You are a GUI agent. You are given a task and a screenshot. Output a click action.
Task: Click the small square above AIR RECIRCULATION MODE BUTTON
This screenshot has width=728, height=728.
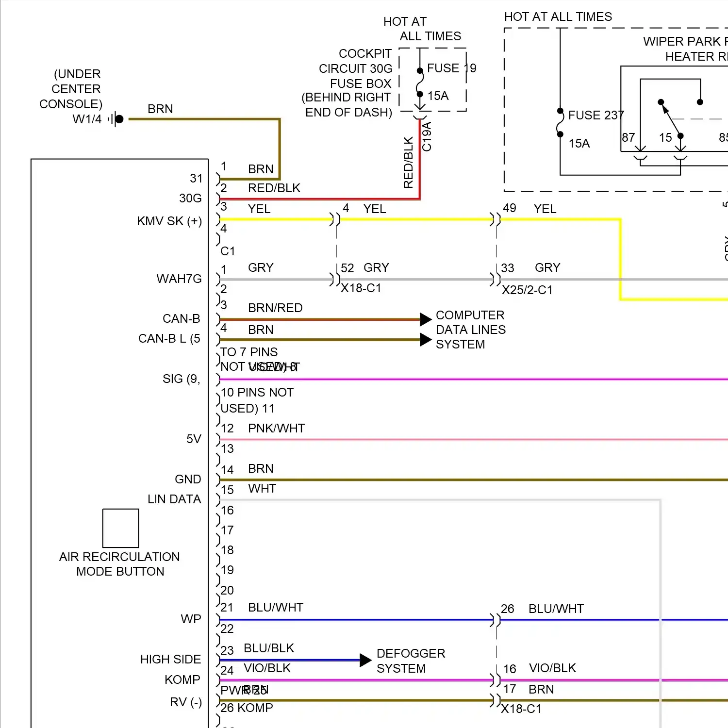tap(121, 528)
